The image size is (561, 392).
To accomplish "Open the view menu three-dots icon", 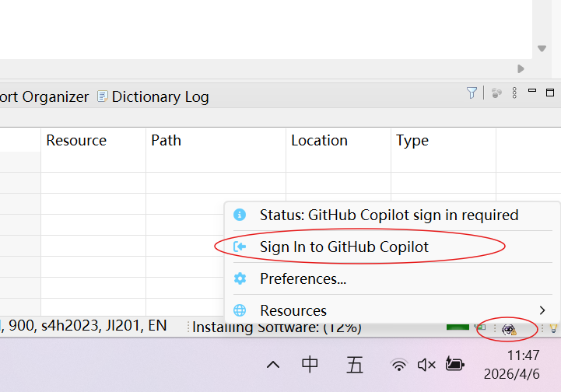I will coord(514,93).
